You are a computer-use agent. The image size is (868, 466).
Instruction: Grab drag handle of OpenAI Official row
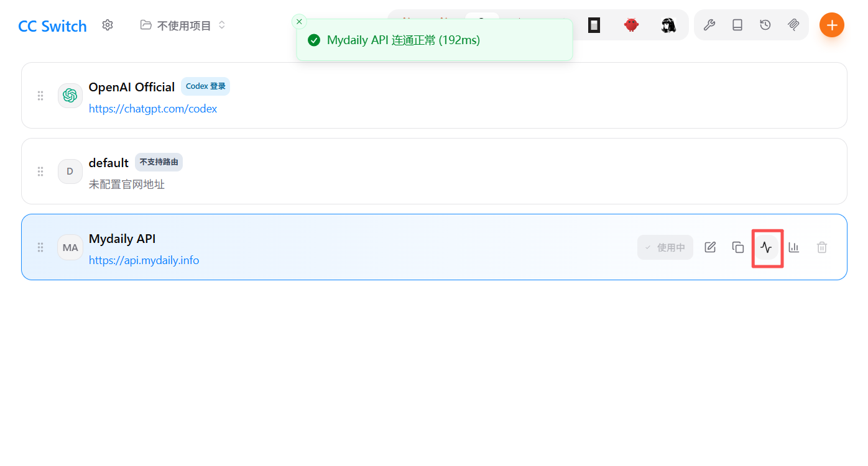(40, 96)
